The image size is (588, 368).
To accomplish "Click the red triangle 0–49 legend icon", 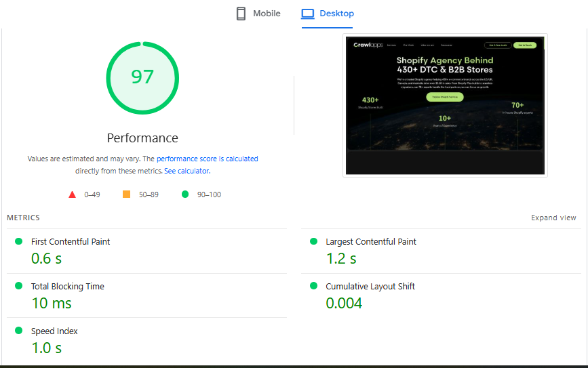I will (x=72, y=195).
